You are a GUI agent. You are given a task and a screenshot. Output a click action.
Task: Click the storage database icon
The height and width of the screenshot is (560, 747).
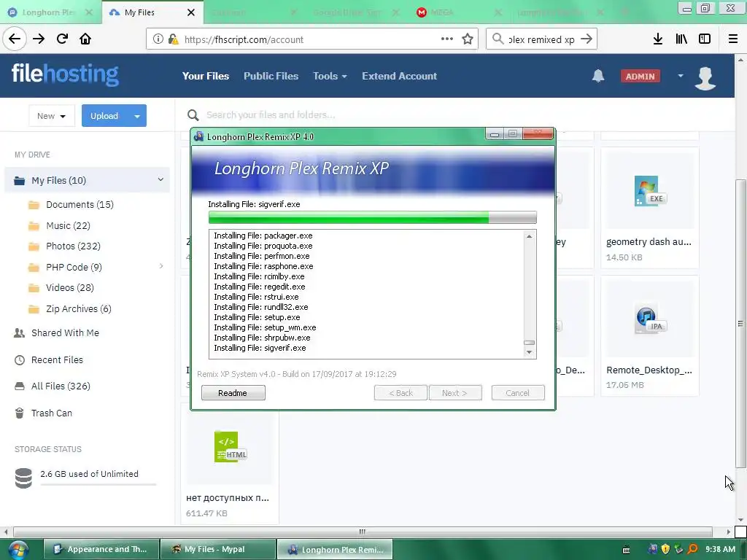coord(23,478)
